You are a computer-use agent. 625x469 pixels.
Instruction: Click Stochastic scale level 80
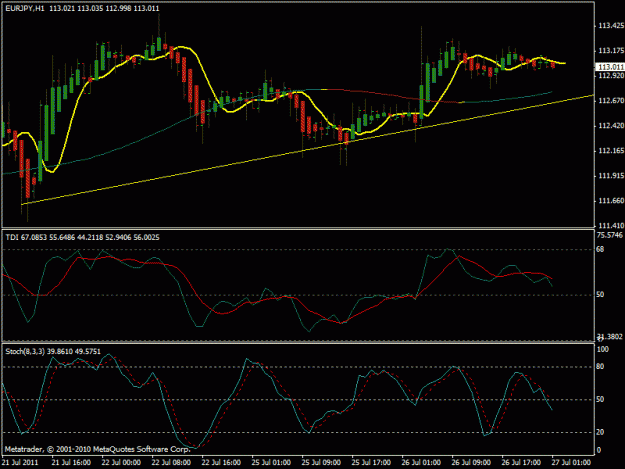pyautogui.click(x=600, y=367)
